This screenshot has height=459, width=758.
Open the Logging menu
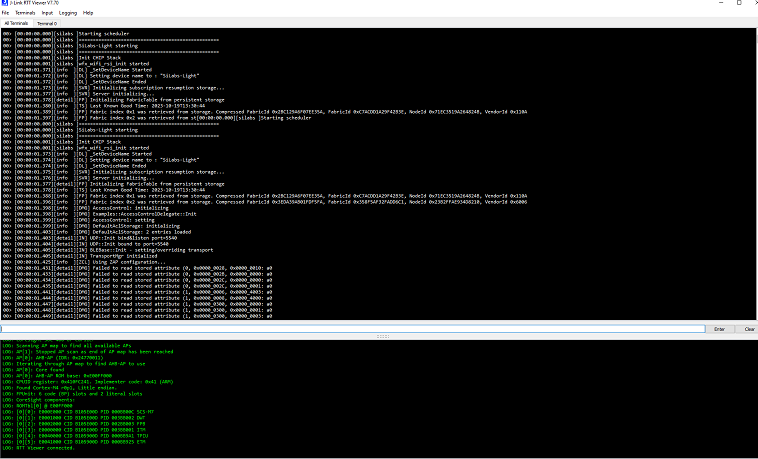point(68,13)
